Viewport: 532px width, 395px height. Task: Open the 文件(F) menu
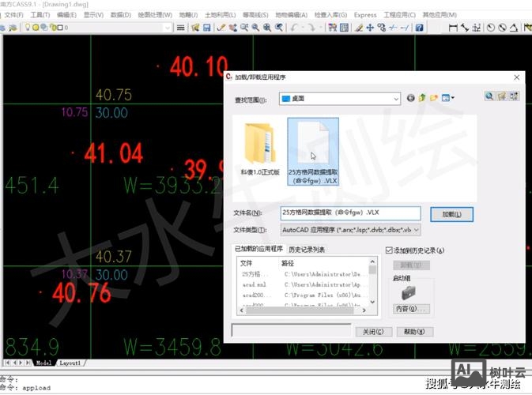point(14,15)
